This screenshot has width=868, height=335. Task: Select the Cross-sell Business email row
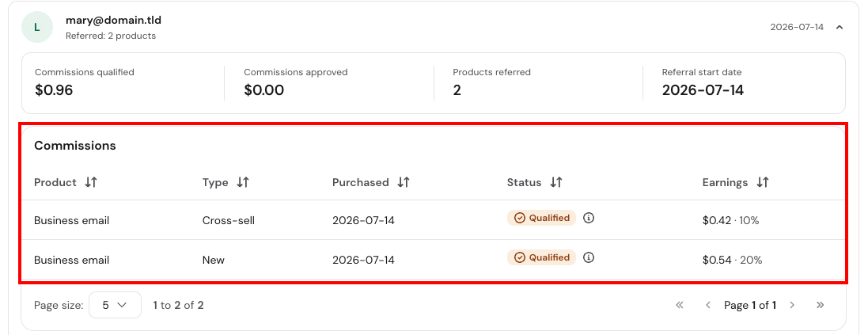pyautogui.click(x=434, y=220)
